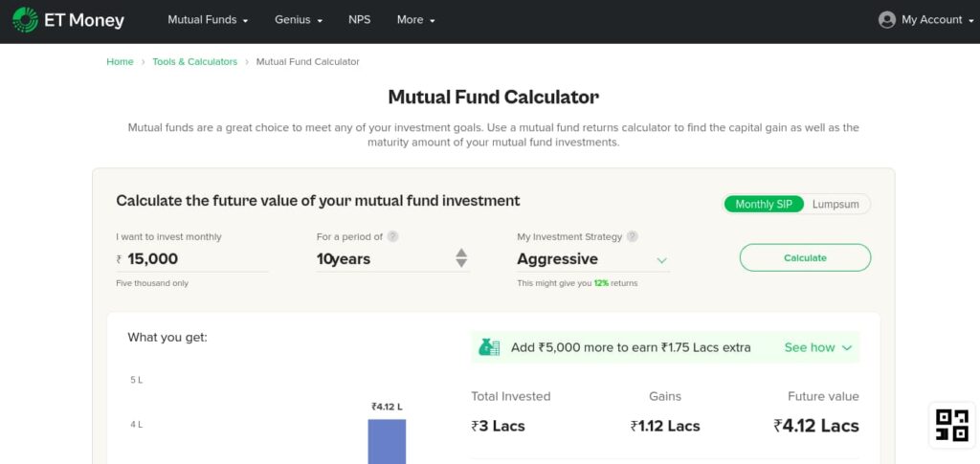This screenshot has width=980, height=464.
Task: Go to the Home breadcrumb link
Action: pos(120,62)
